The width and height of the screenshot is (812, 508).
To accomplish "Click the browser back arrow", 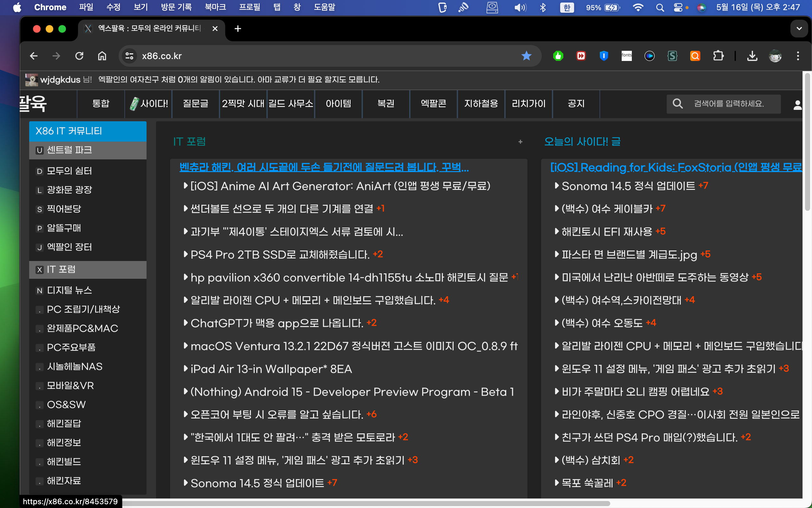I will (34, 56).
